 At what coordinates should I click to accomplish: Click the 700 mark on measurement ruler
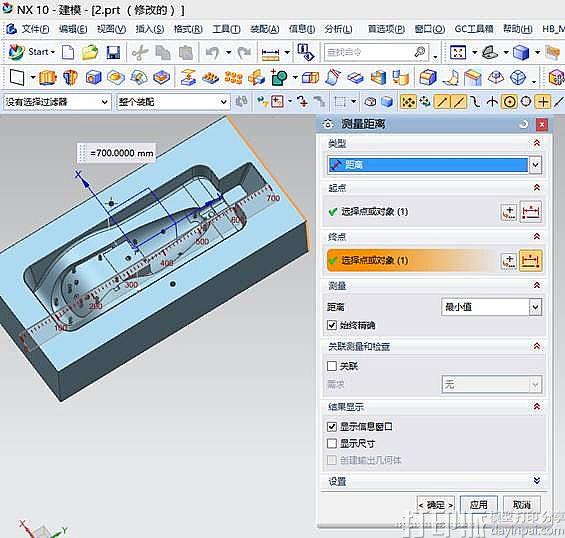273,198
